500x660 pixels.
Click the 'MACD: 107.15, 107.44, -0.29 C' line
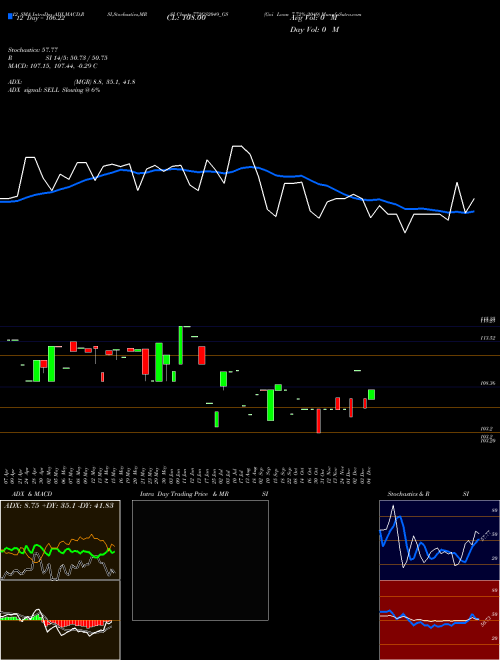pos(53,66)
